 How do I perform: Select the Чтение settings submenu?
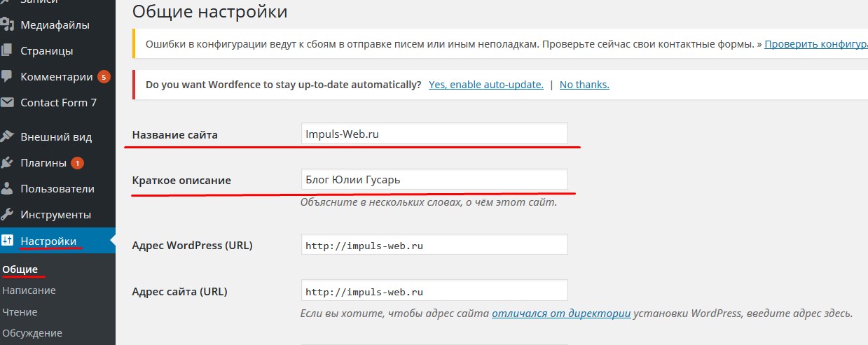20,312
